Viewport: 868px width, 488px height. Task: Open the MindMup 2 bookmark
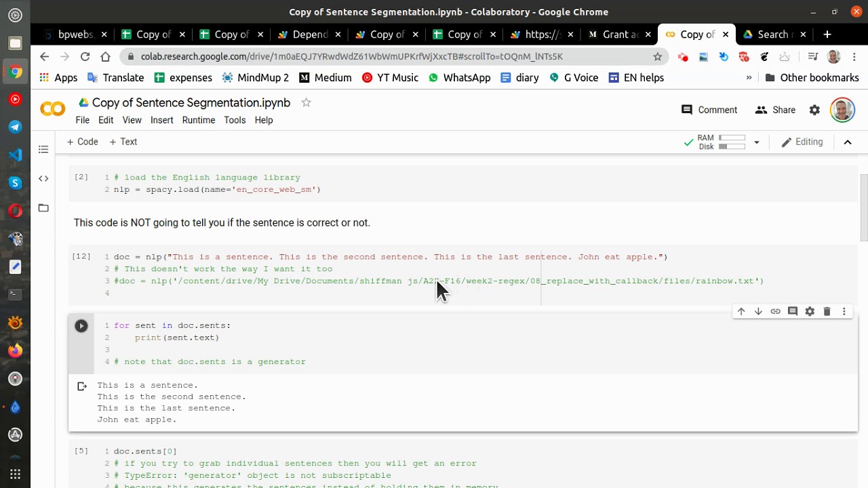[x=255, y=77]
